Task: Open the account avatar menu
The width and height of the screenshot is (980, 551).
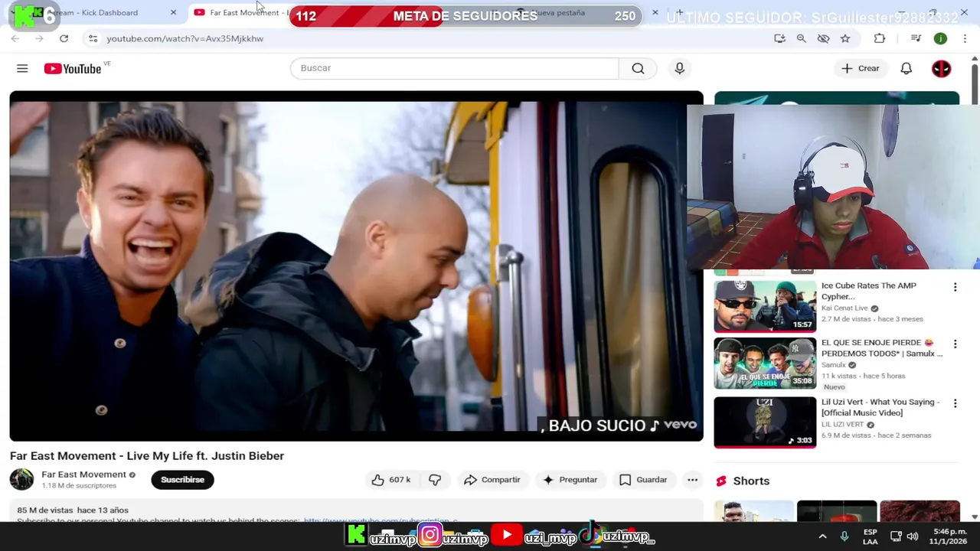Action: [x=941, y=68]
